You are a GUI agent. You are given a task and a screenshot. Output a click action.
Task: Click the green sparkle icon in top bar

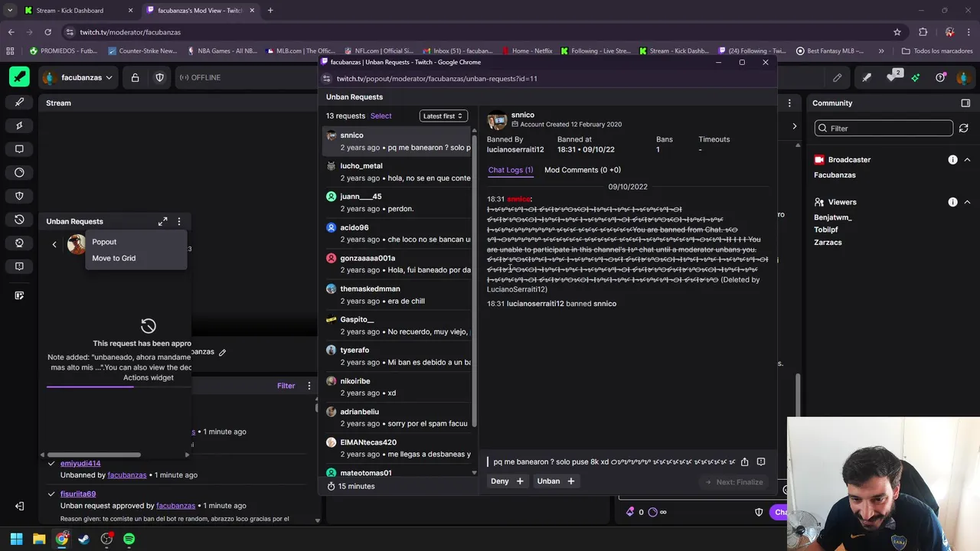pyautogui.click(x=915, y=77)
